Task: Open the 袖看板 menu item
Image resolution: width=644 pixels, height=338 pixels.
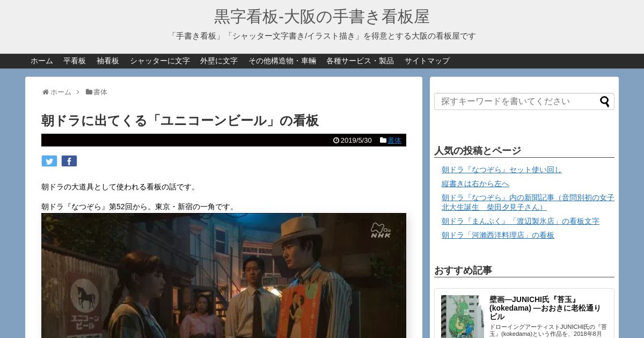Action: click(108, 61)
